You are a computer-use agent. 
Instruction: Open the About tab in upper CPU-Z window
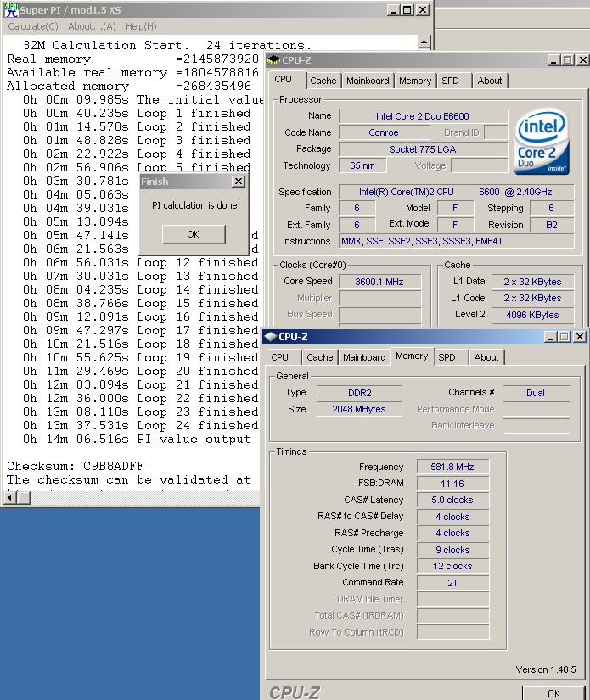point(490,81)
